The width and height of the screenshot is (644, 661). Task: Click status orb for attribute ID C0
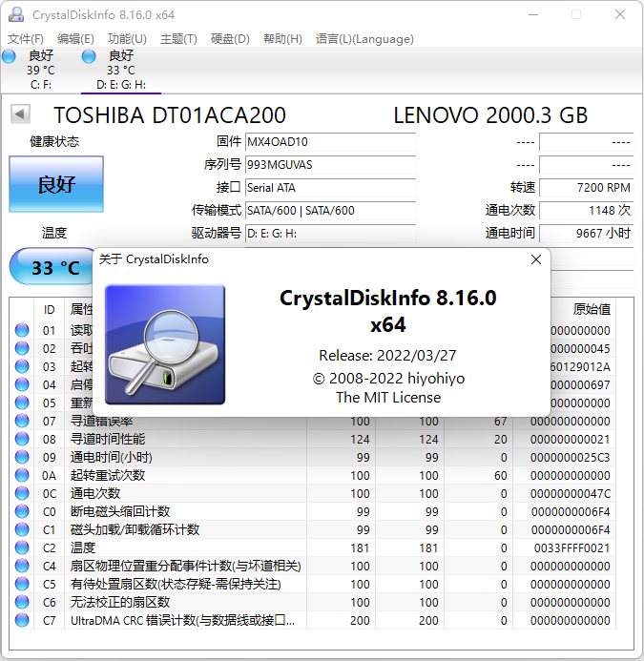click(22, 511)
